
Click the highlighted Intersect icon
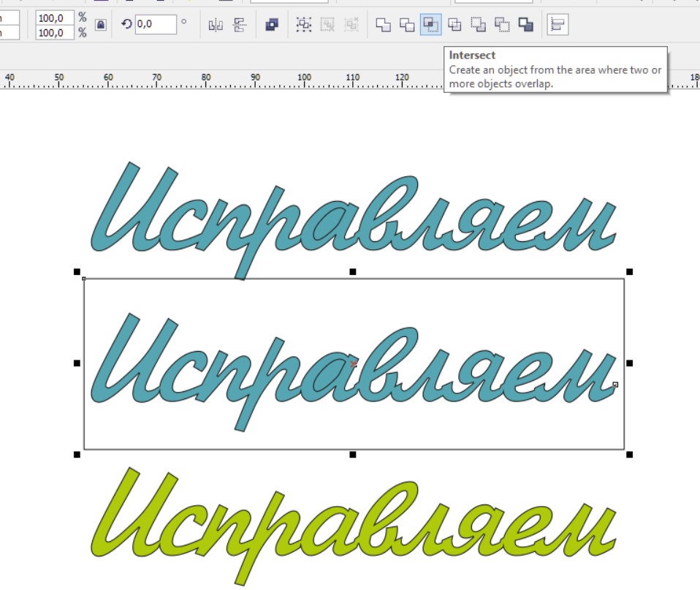[x=431, y=25]
